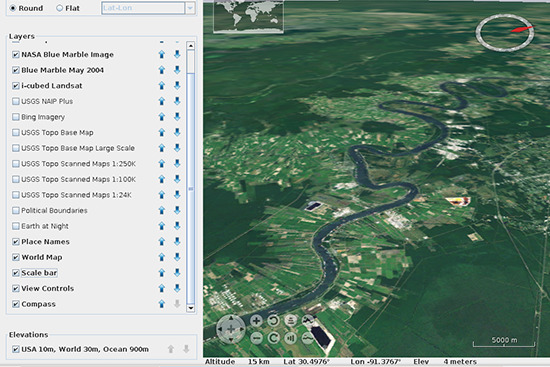Hide the Compass layer
Viewport: 550px width, 367px height.
pyautogui.click(x=15, y=304)
